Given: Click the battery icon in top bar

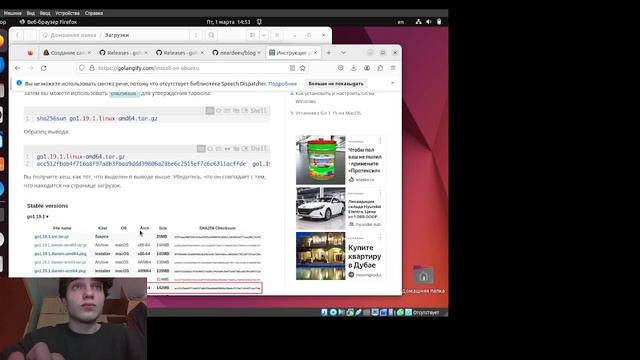Looking at the screenshot, I should coord(439,22).
